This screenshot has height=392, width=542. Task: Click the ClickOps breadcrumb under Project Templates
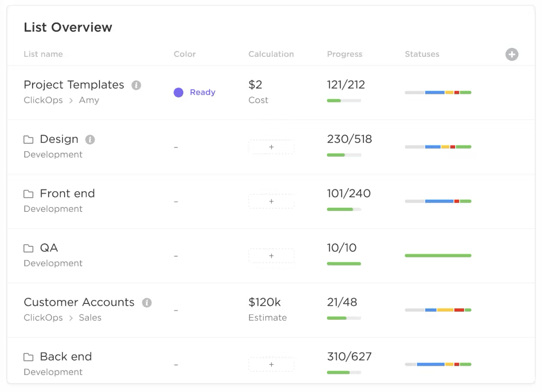click(43, 100)
